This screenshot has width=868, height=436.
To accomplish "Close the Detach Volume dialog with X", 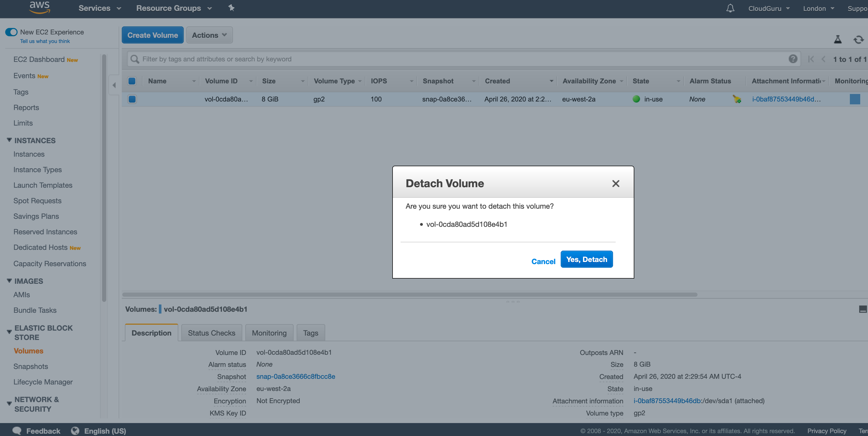I will (616, 184).
